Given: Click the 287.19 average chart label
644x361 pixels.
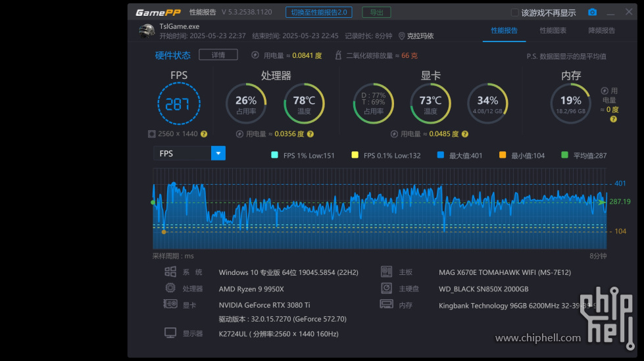Looking at the screenshot, I should pos(620,202).
